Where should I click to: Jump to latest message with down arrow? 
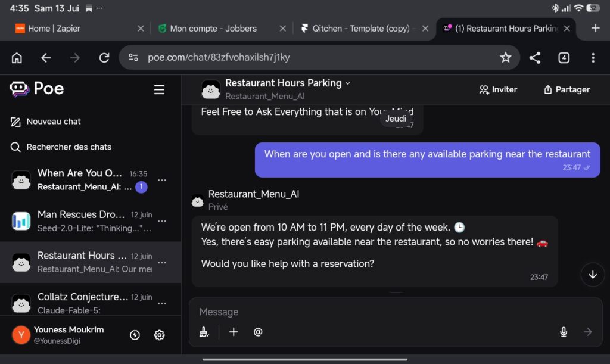pyautogui.click(x=593, y=275)
